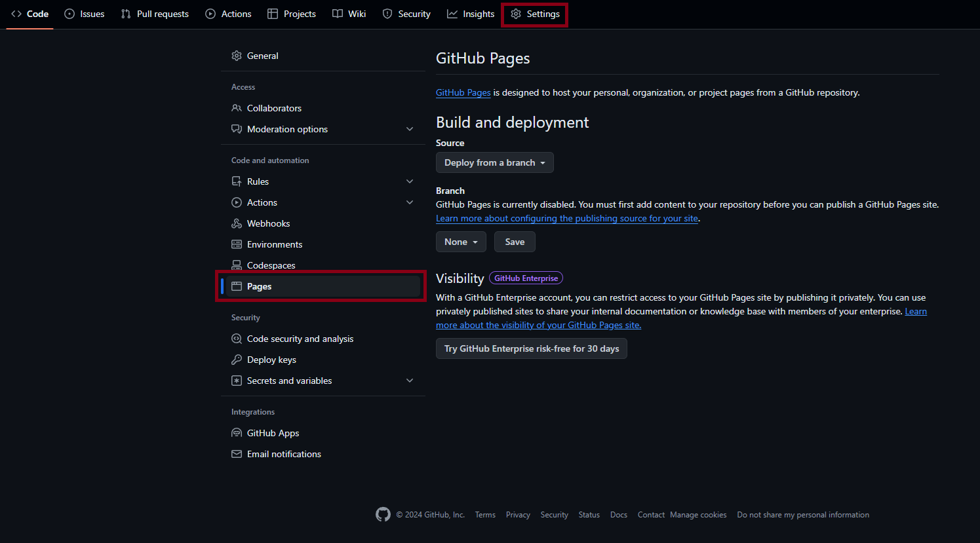Image resolution: width=980 pixels, height=543 pixels.
Task: Open Learn more about configuring publishing source link
Action: pos(567,218)
